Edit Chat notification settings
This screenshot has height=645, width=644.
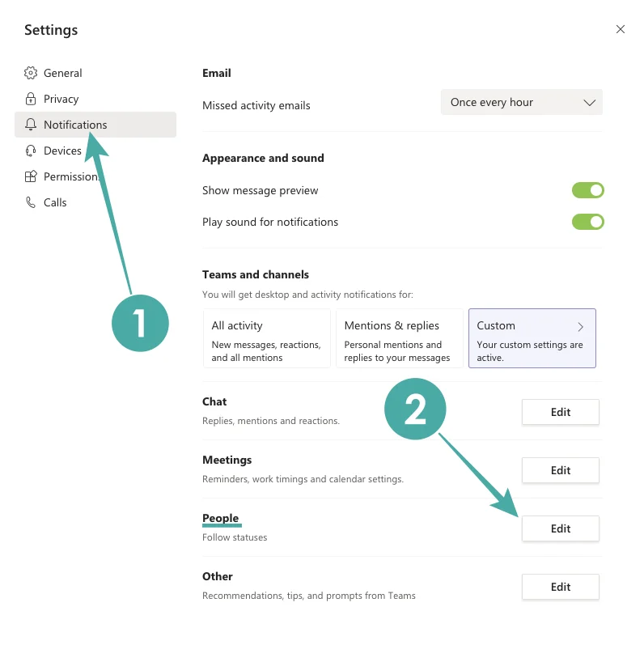pos(561,412)
